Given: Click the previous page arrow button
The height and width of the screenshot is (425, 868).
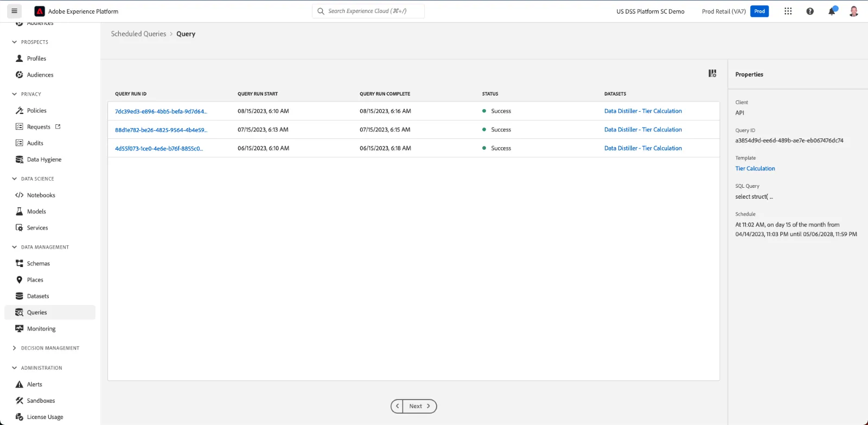Looking at the screenshot, I should (397, 406).
